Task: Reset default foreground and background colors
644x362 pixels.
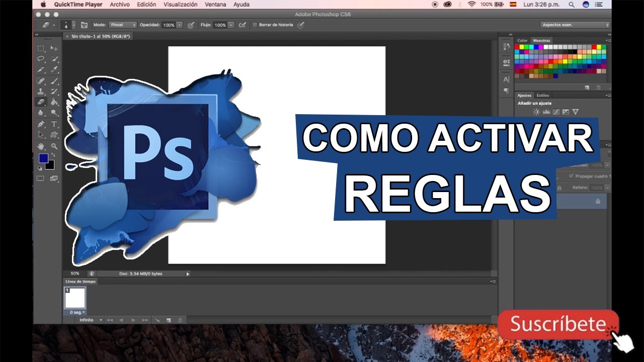Action: click(x=40, y=169)
